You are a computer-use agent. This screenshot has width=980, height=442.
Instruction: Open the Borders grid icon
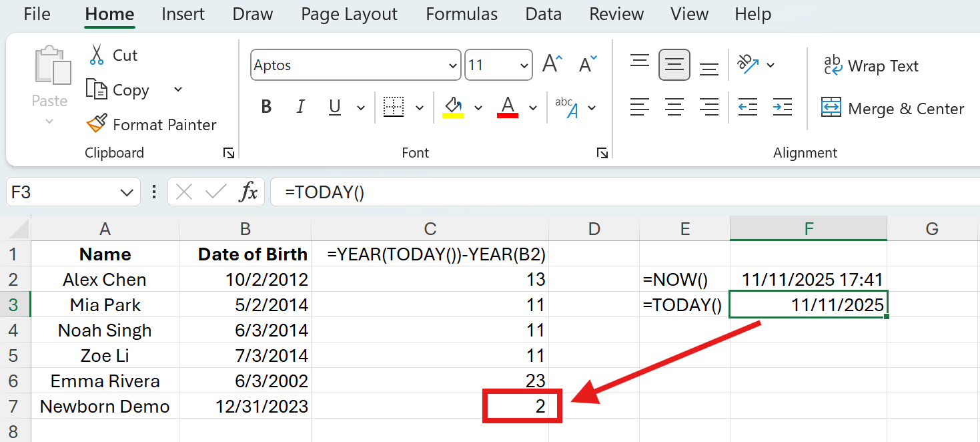pyautogui.click(x=394, y=107)
